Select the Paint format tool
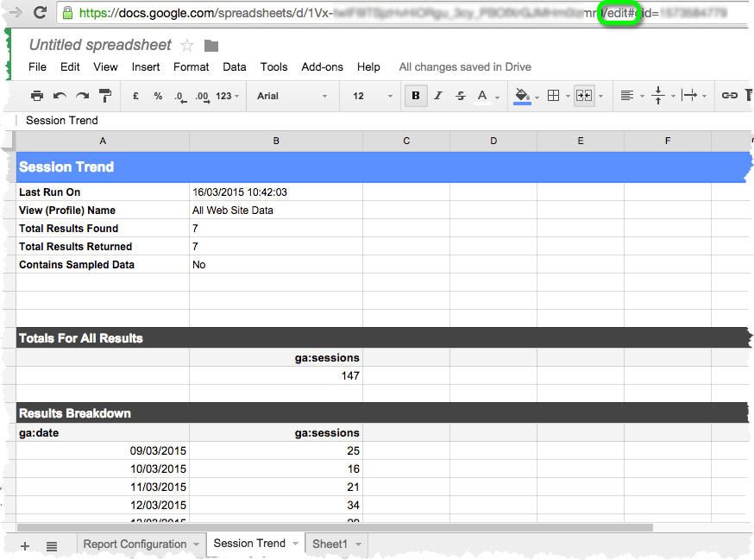 [105, 96]
